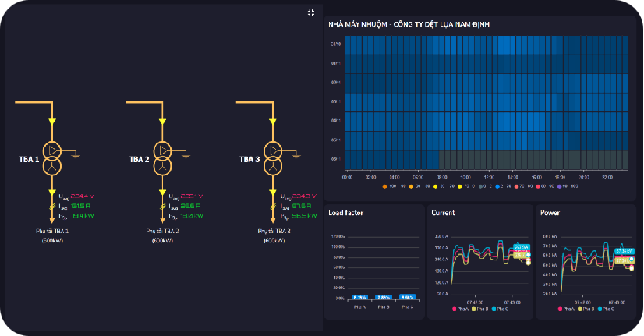The width and height of the screenshot is (644, 336).
Task: Click the exit fullscreen icon
Action: [311, 12]
